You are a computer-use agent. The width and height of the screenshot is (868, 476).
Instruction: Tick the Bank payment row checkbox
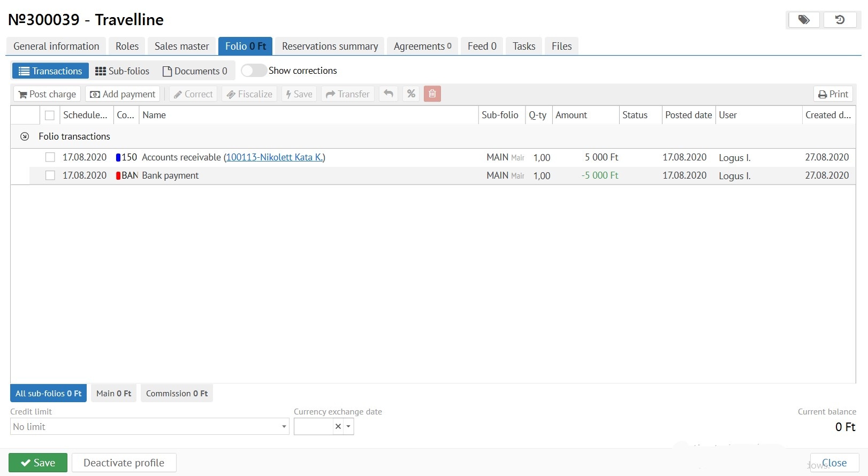pyautogui.click(x=50, y=175)
